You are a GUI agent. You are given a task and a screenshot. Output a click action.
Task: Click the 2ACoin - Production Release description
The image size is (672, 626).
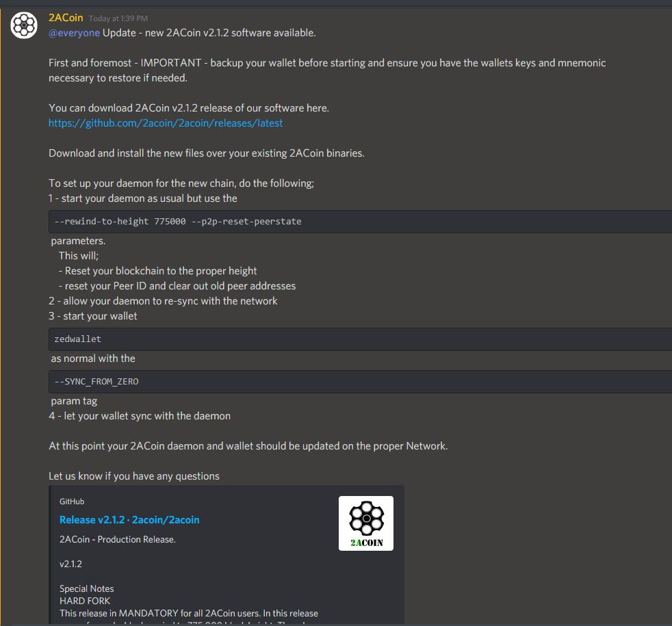pyautogui.click(x=118, y=539)
